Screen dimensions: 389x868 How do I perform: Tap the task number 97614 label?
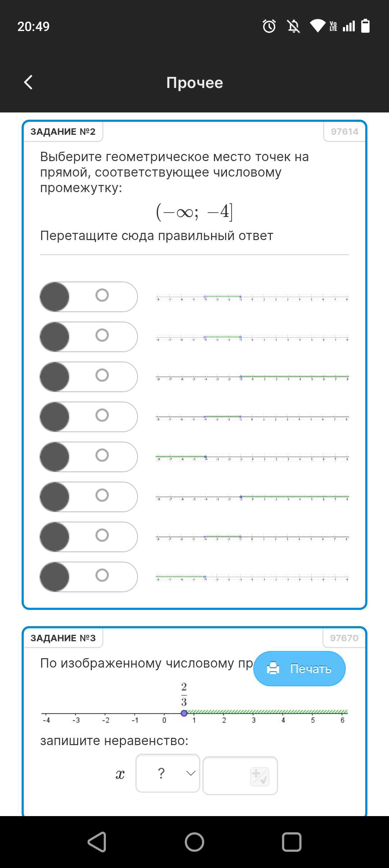pyautogui.click(x=344, y=132)
